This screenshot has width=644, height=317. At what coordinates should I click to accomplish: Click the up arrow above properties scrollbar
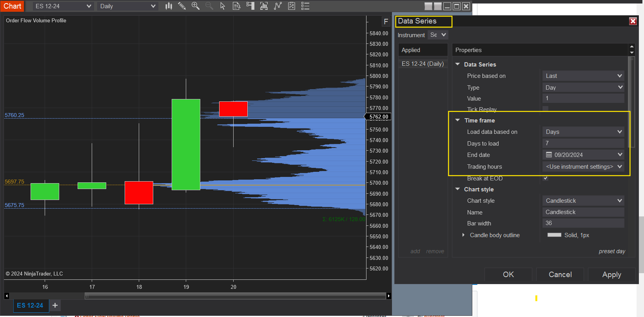pos(631,47)
